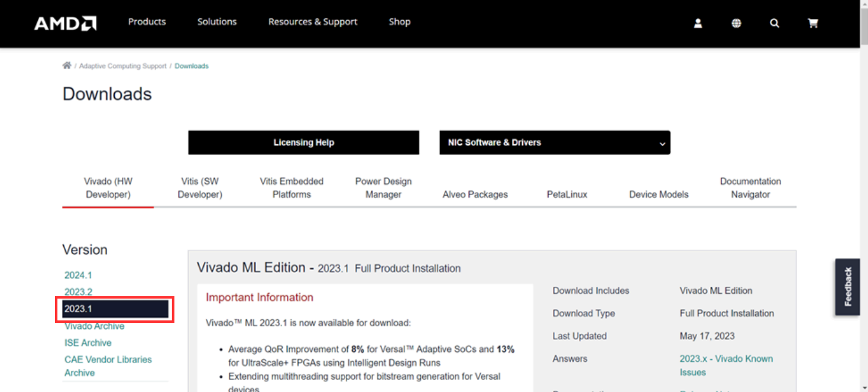This screenshot has width=868, height=392.
Task: Open the user account icon
Action: [698, 23]
